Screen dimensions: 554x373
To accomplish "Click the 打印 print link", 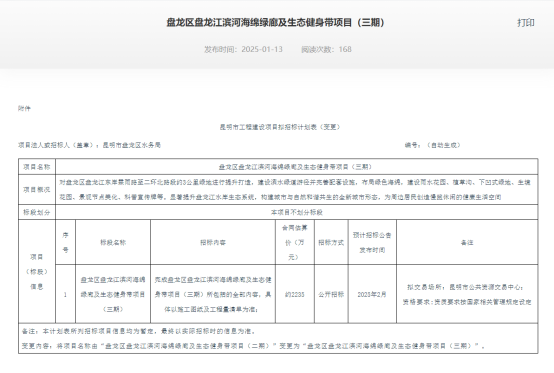I will click(x=526, y=23).
